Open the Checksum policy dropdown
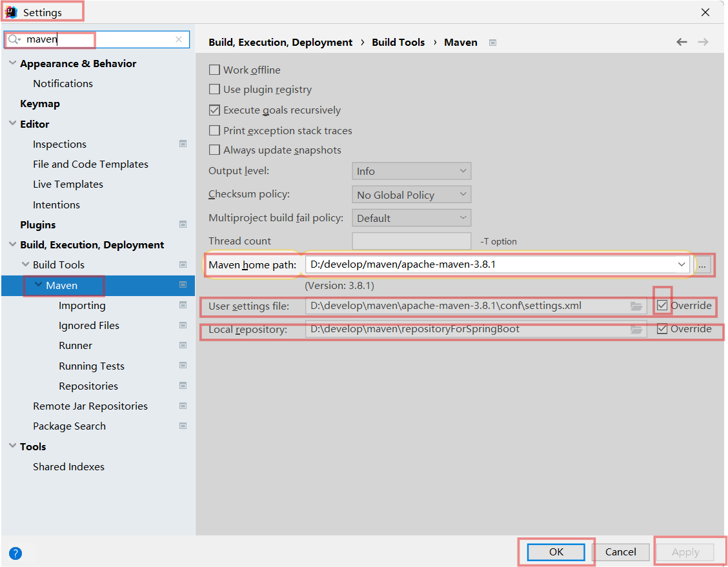This screenshot has height=567, width=728. tap(411, 194)
